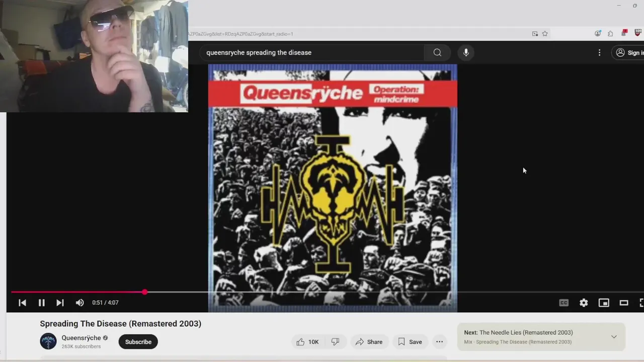Enable miniplayer mode icon
644x362 pixels.
[x=604, y=303]
